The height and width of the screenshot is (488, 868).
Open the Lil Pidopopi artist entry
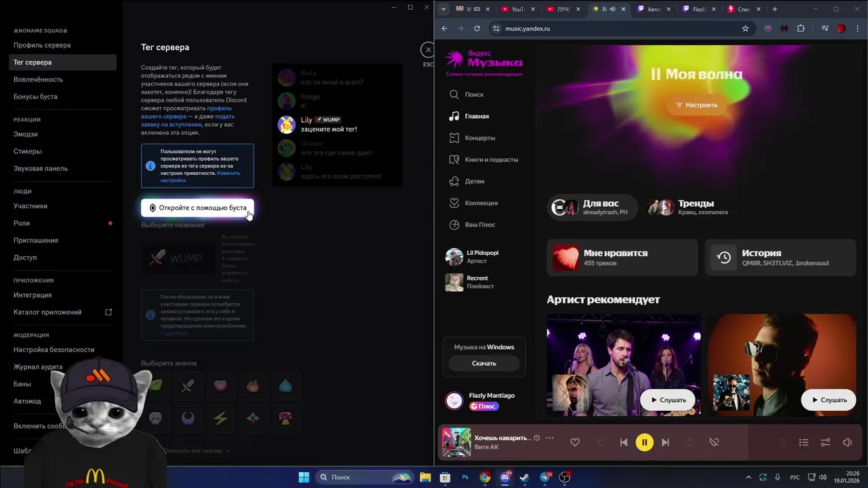click(482, 257)
